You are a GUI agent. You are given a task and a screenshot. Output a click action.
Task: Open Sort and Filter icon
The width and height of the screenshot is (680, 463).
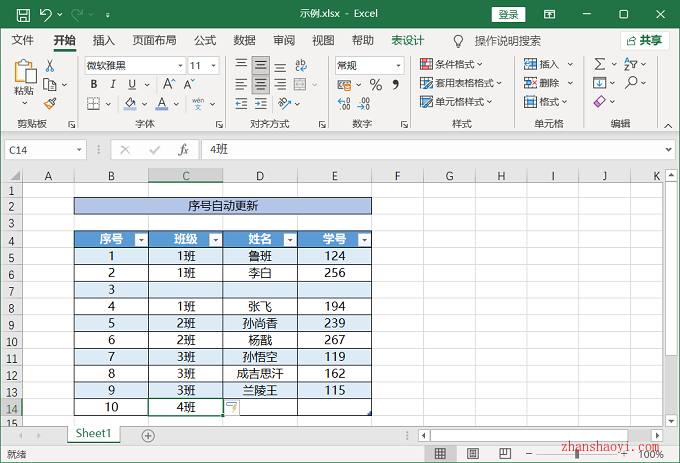point(631,64)
